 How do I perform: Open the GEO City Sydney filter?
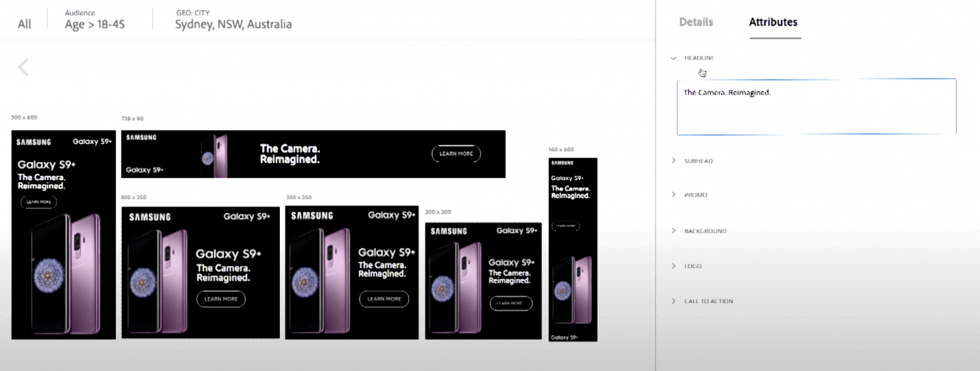pos(233,20)
